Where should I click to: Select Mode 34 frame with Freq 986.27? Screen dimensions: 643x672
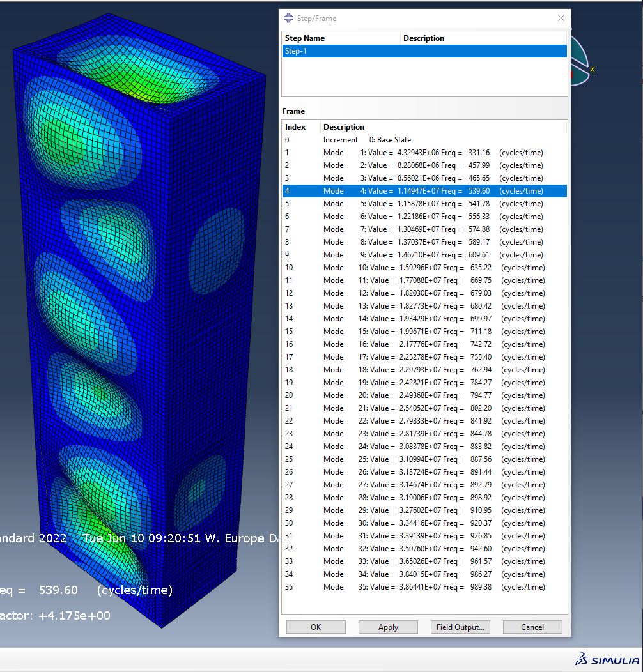click(x=424, y=574)
